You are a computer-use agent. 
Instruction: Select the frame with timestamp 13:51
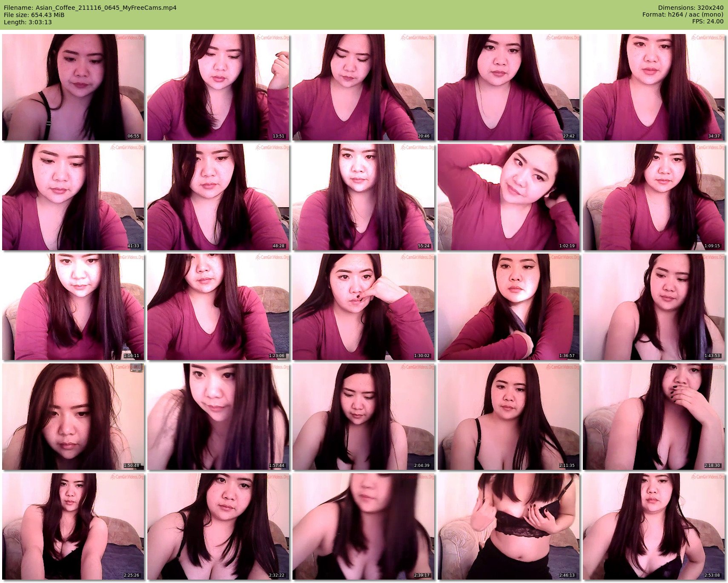(218, 87)
